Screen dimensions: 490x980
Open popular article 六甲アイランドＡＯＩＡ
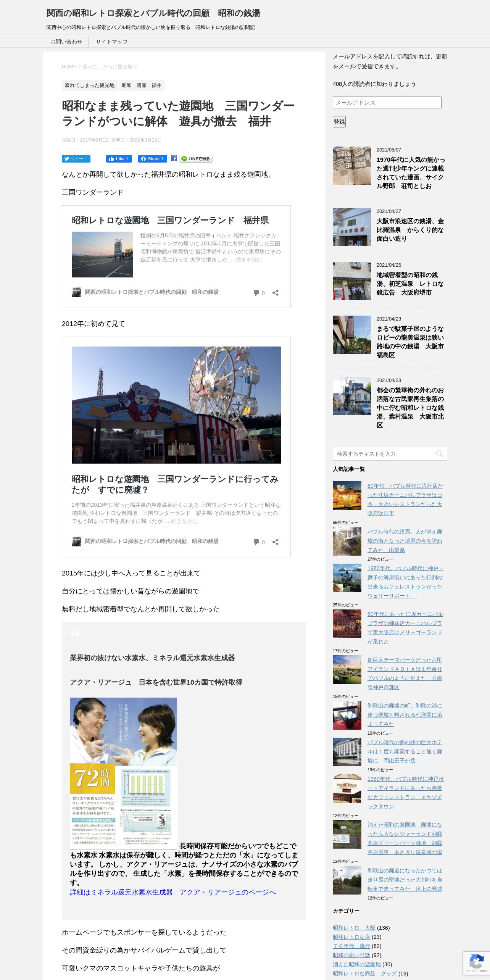(405, 674)
